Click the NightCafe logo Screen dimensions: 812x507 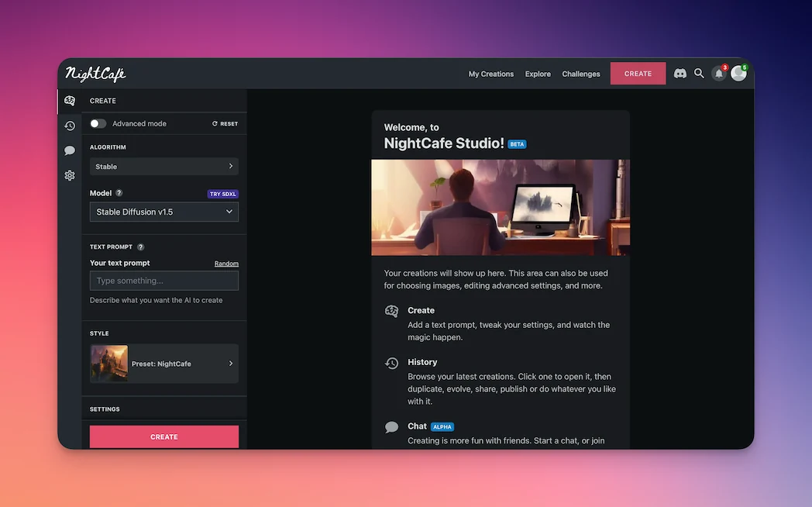click(95, 74)
